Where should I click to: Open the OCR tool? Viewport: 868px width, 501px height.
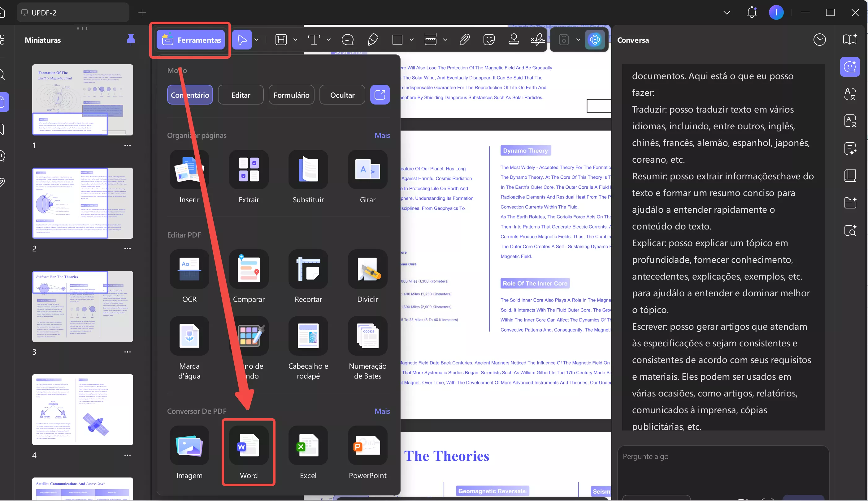pyautogui.click(x=189, y=269)
